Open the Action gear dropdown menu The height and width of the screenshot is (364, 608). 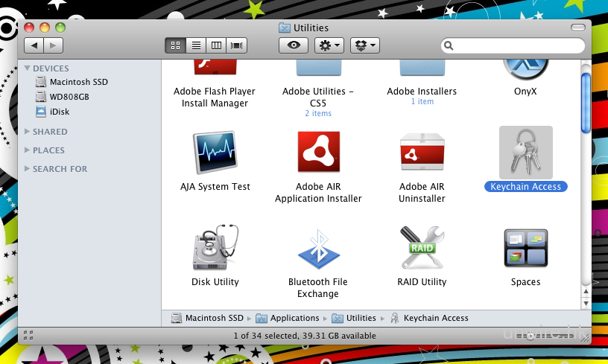pyautogui.click(x=329, y=45)
